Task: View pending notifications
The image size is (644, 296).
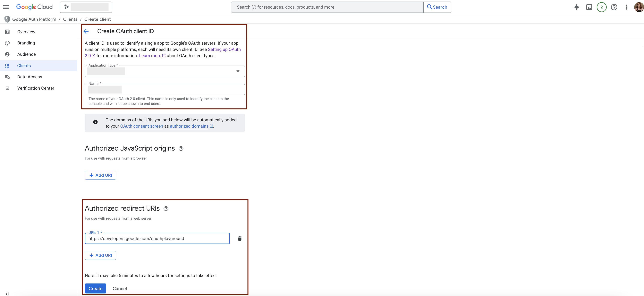Action: pos(601,7)
